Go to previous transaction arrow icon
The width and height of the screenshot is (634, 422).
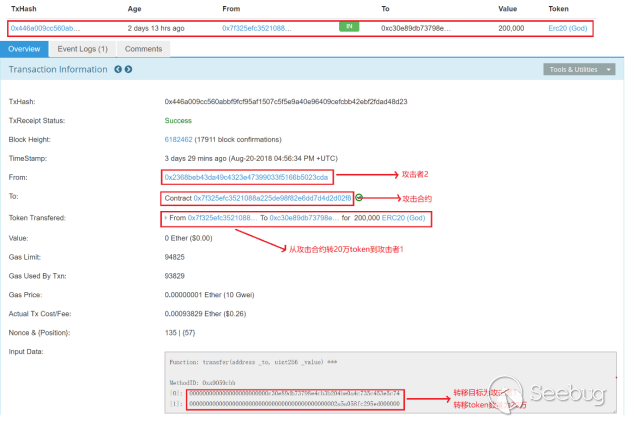(x=118, y=70)
